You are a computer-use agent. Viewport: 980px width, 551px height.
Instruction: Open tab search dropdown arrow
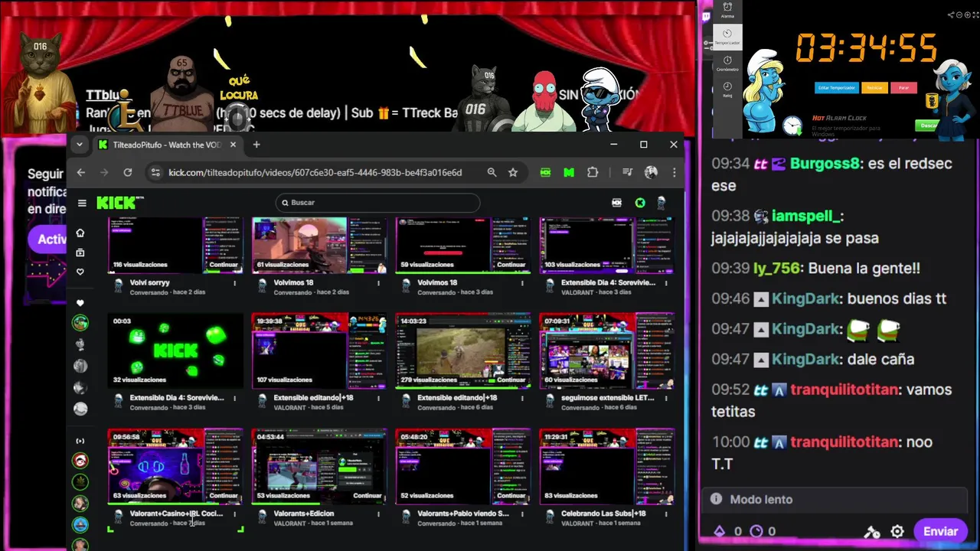point(79,145)
